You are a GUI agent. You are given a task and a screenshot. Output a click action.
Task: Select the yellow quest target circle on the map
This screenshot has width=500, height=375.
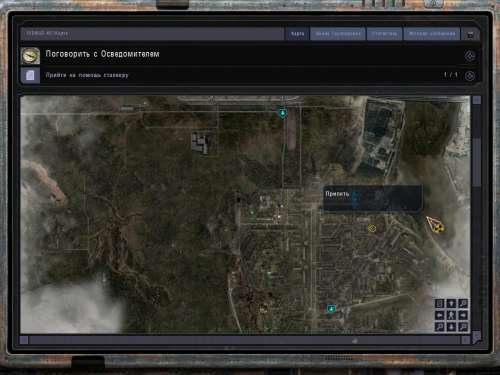372,228
